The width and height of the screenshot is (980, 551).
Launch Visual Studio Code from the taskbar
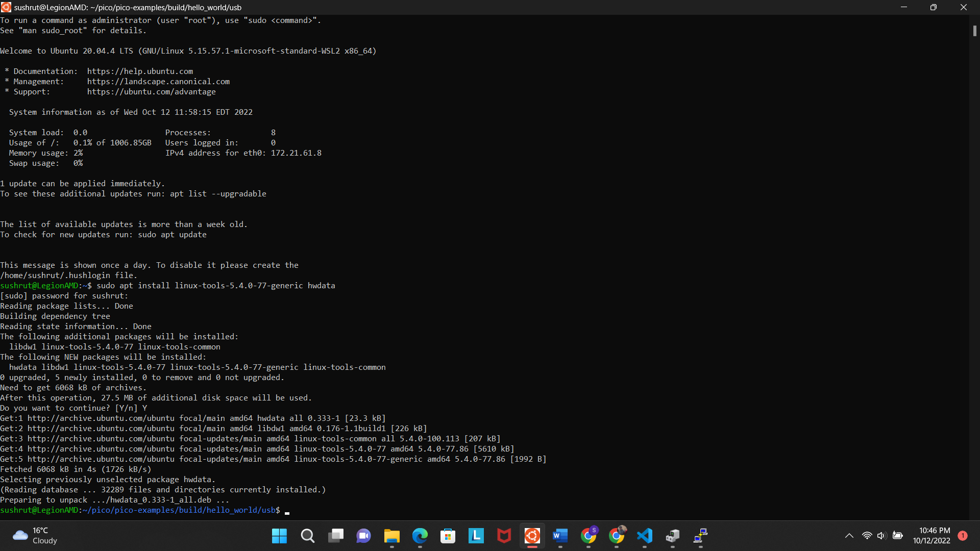645,536
